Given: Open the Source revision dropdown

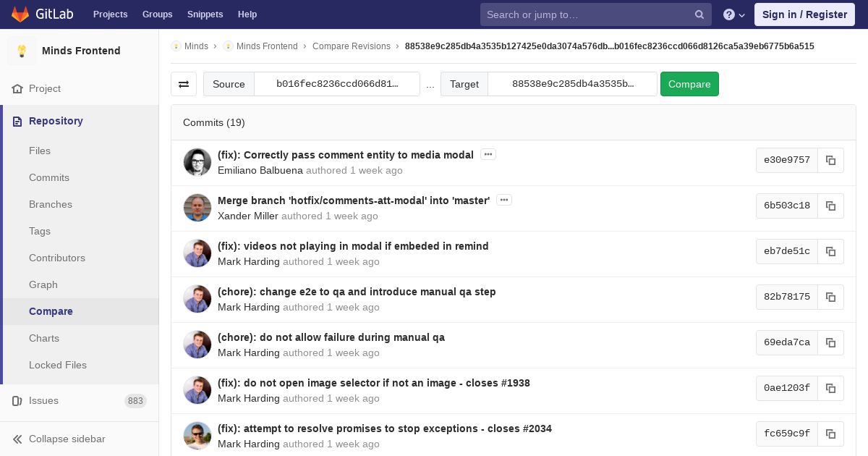Looking at the screenshot, I should click(x=337, y=84).
